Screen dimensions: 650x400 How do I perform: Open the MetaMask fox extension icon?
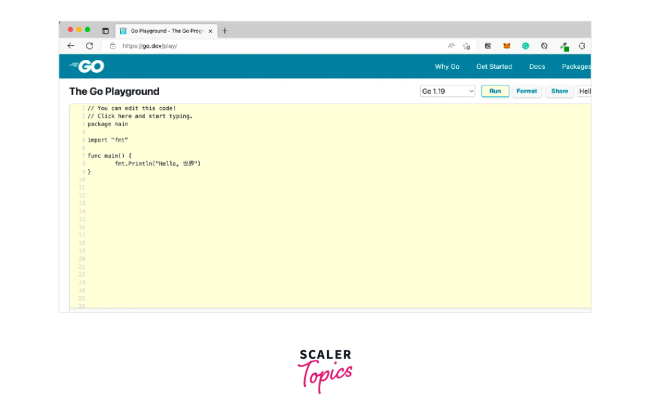[x=507, y=46]
